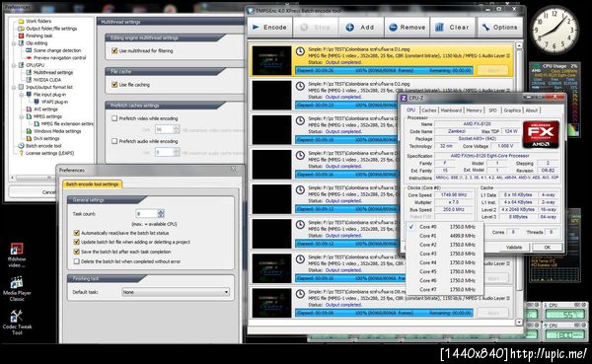Click the Remove minus icon in toolbar
The image size is (592, 364).
tap(393, 28)
